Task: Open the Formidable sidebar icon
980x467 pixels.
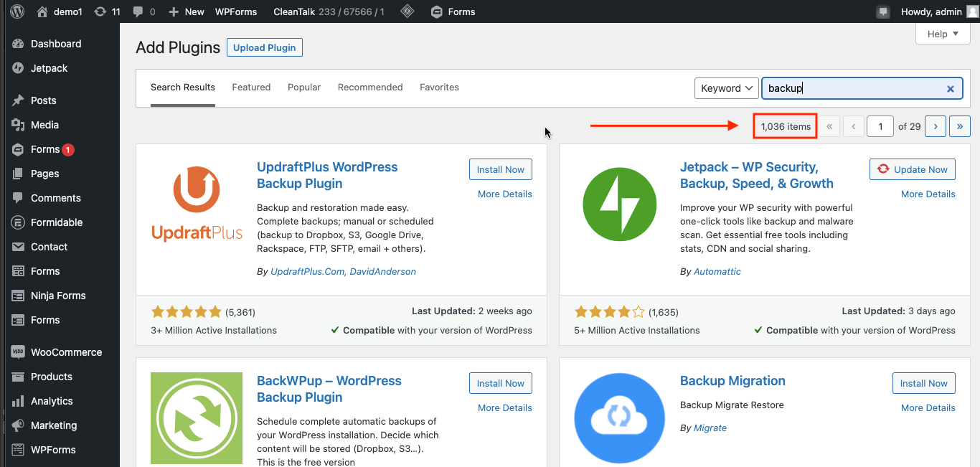Action: coord(19,222)
